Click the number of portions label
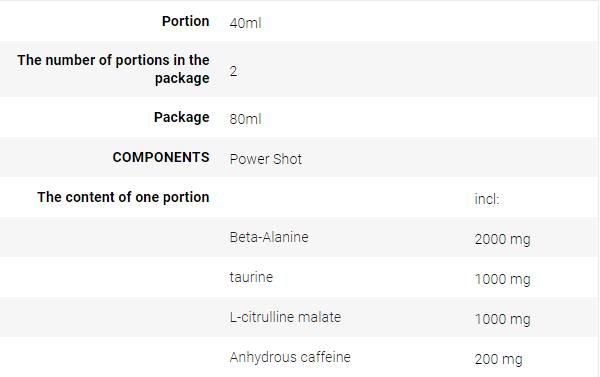Viewport: 600px width, 377px height. 113,69
